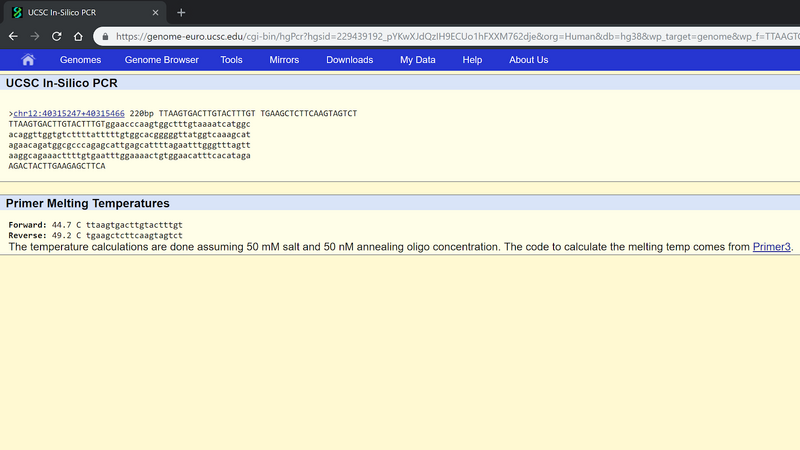Screen dimensions: 800x450
Task: Open the Tools dropdown menu
Action: coord(231,60)
